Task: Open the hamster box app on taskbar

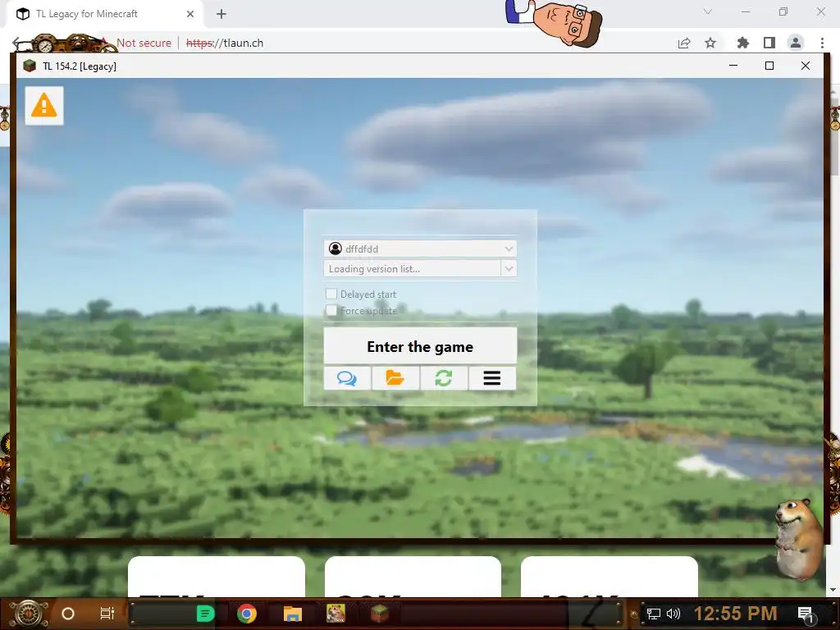Action: point(336,614)
